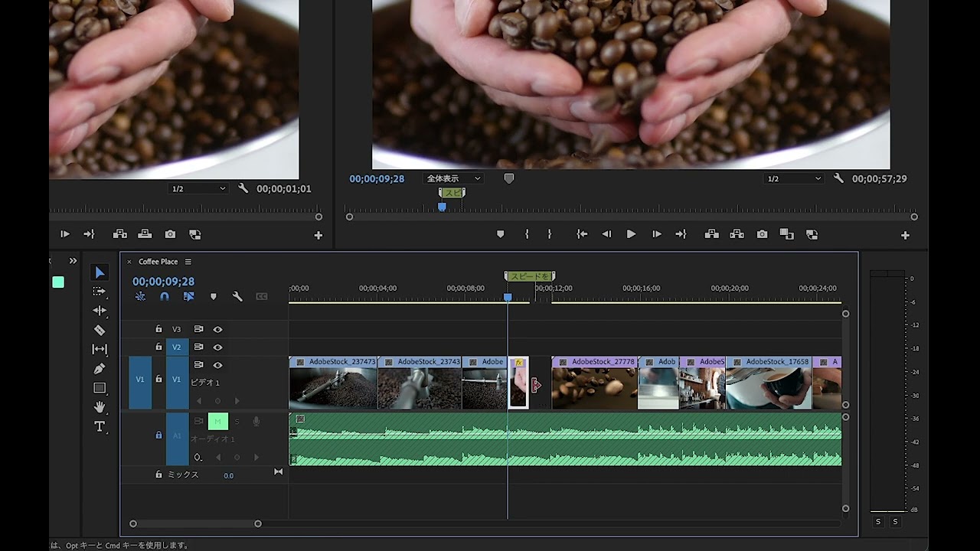Open Program Monitor 1/2 resolution dropdown
This screenshot has height=551, width=980.
793,178
